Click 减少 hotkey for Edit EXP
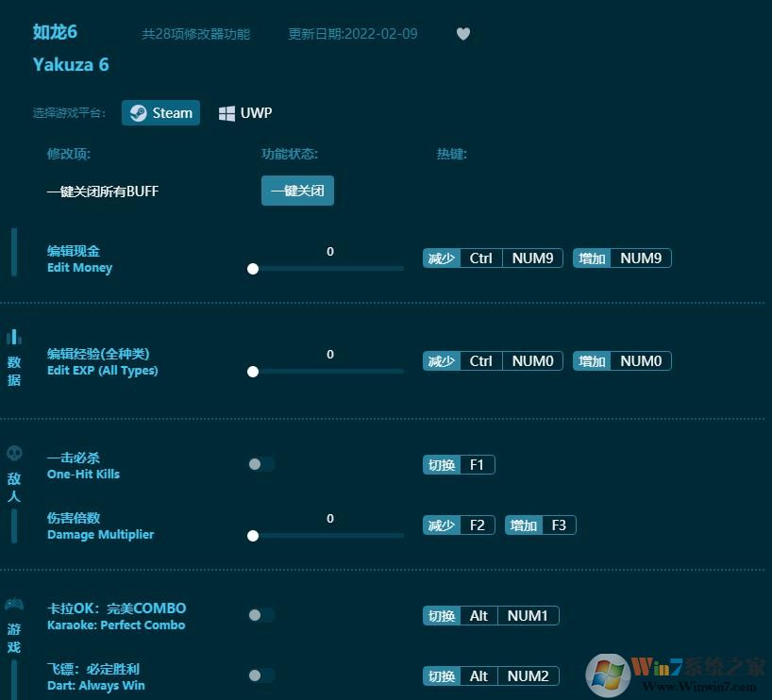The height and width of the screenshot is (700, 772). pyautogui.click(x=441, y=360)
